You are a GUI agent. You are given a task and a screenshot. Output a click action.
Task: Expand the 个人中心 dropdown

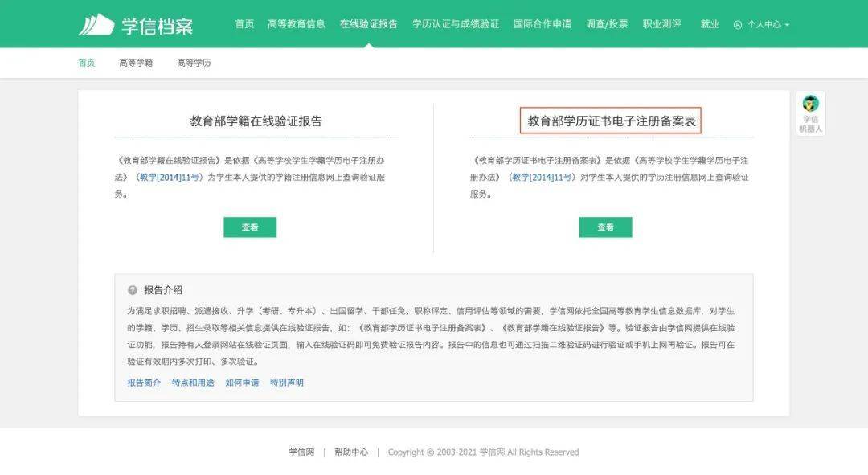768,24
